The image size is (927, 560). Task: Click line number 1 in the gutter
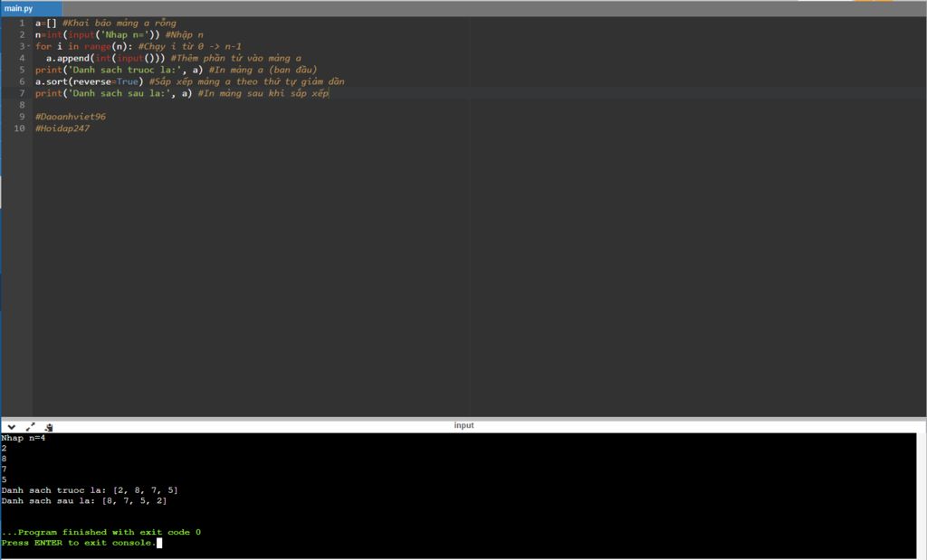[22, 23]
